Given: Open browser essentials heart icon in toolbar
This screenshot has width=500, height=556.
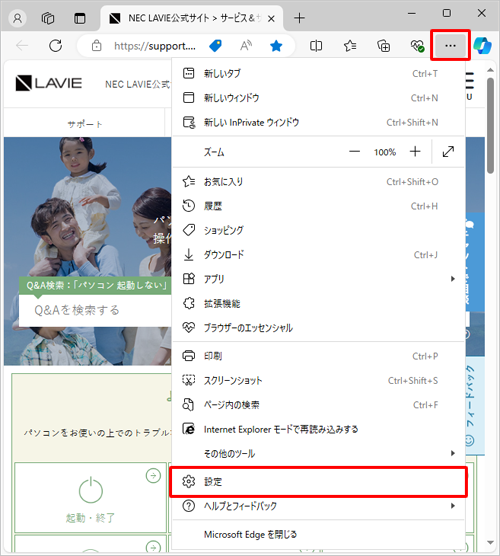Looking at the screenshot, I should [x=417, y=46].
